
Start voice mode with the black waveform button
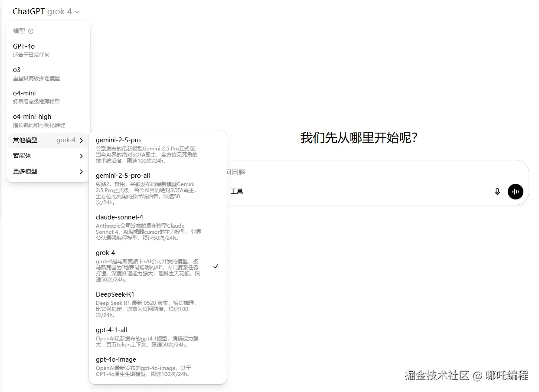coord(516,191)
